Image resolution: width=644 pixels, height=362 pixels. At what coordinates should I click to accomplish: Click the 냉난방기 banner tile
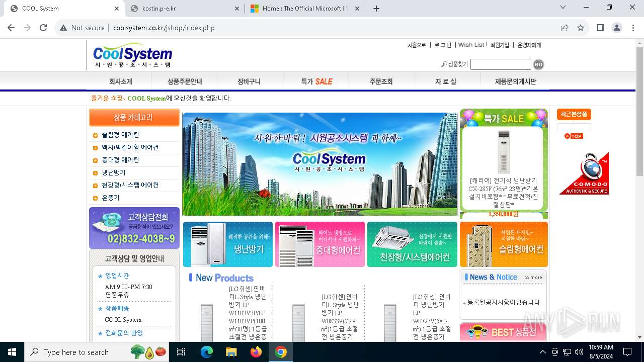tap(228, 244)
